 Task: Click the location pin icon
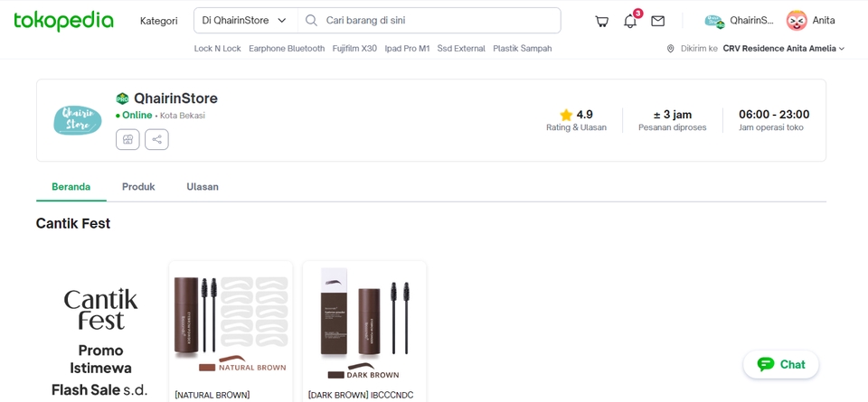pyautogui.click(x=670, y=49)
